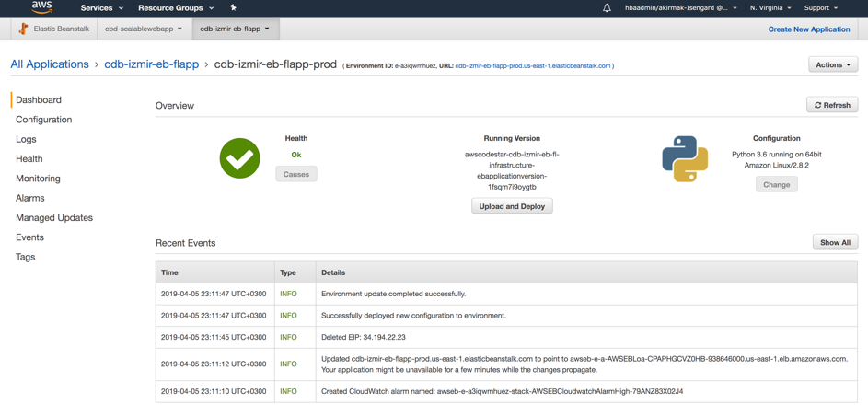Click the 23:11:45 timestamp cell
Viewport: 868px width, 416px height.
pos(214,337)
